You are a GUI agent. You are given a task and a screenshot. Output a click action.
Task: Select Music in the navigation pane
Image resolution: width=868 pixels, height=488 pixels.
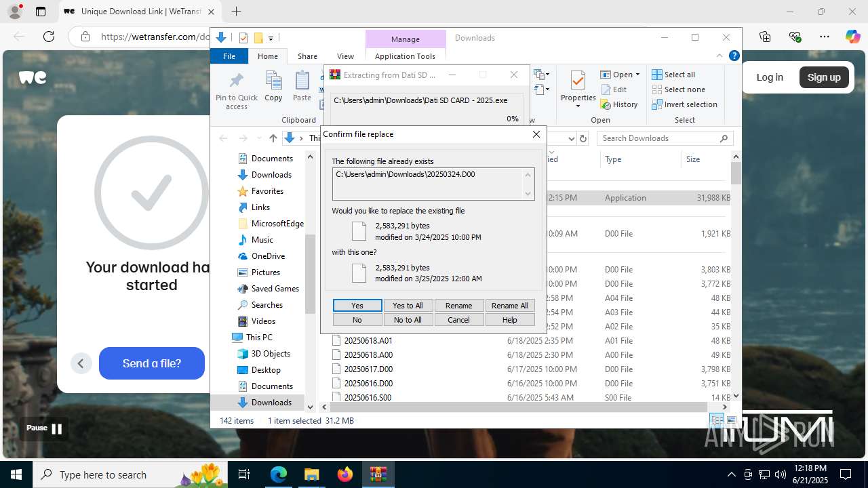[262, 240]
